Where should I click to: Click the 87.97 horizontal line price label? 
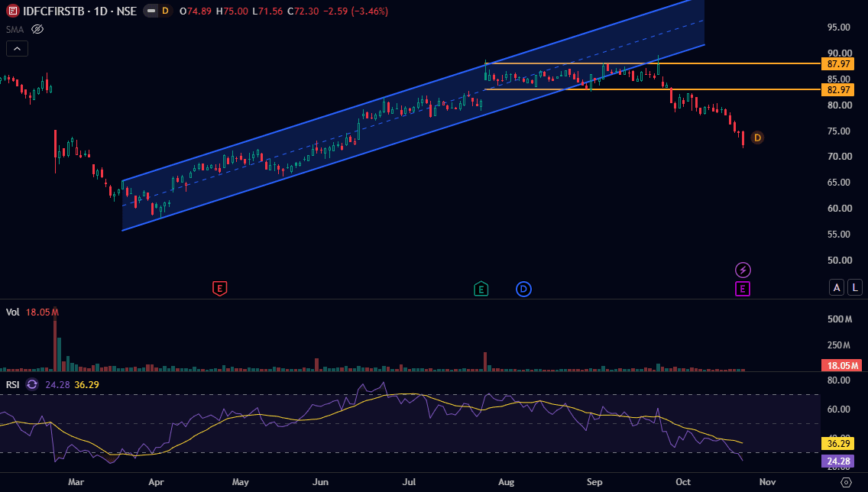[x=838, y=63]
